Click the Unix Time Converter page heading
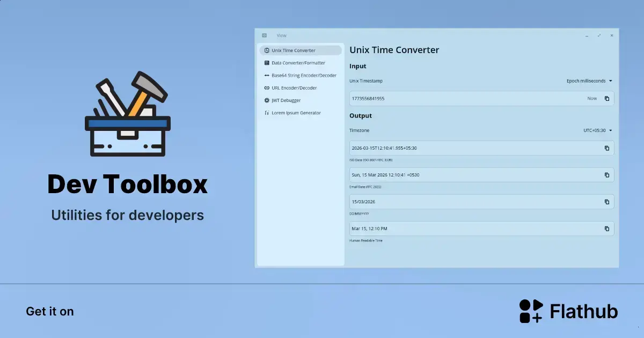Screen dimensions: 644x338 click(394, 50)
